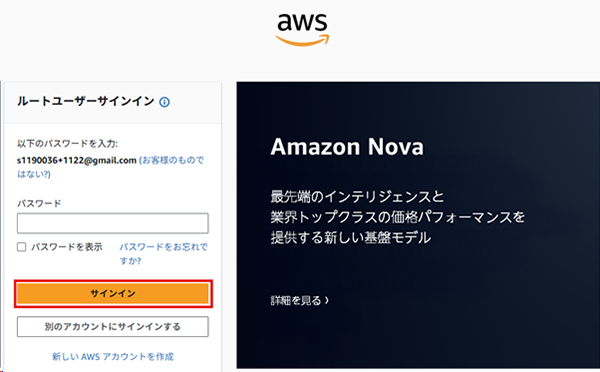The height and width of the screenshot is (372, 600).
Task: Focus the パスワード input field
Action: [x=112, y=223]
